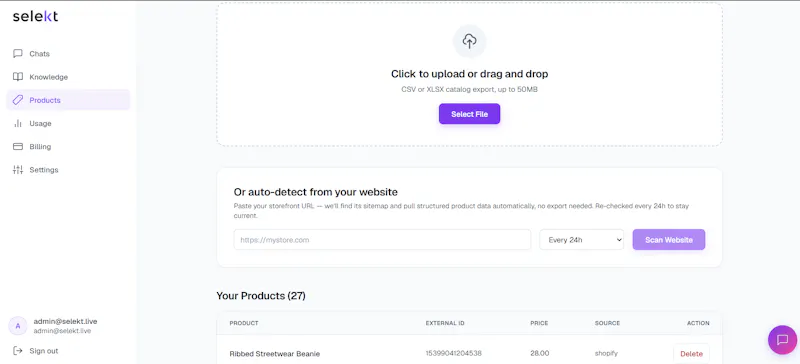The width and height of the screenshot is (800, 364).
Task: Open the floating chat widget button
Action: tap(782, 340)
